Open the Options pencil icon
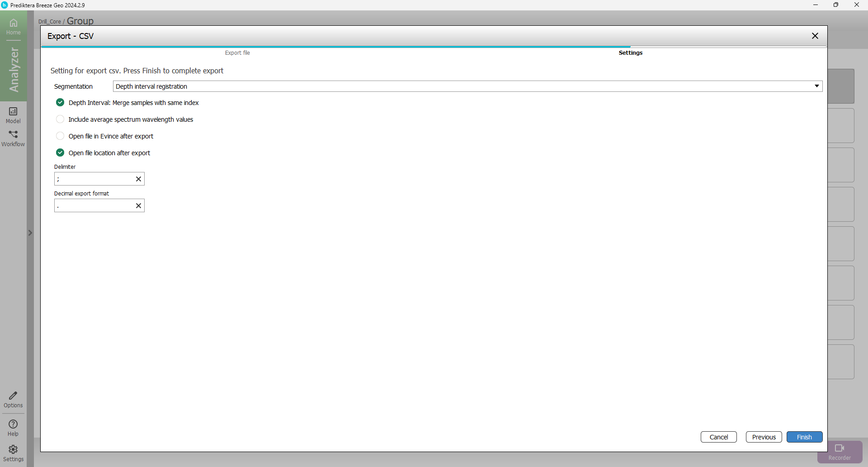Image resolution: width=868 pixels, height=467 pixels. click(x=13, y=399)
